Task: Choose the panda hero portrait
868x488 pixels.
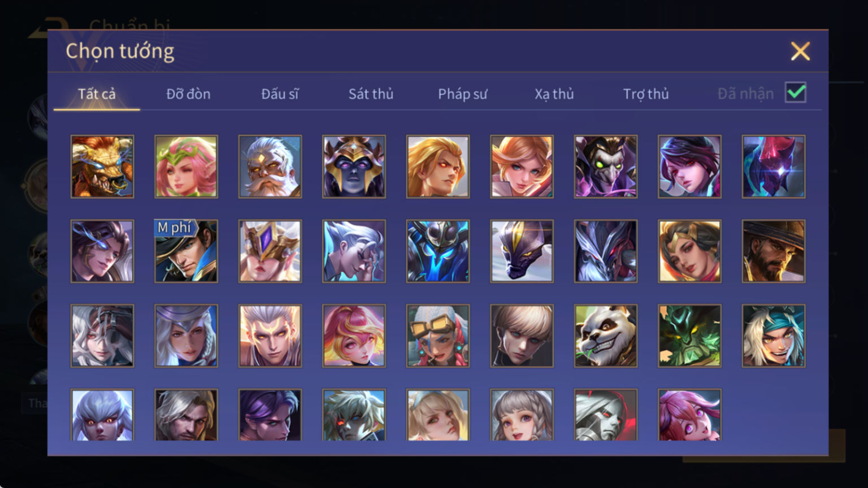Action: (606, 336)
